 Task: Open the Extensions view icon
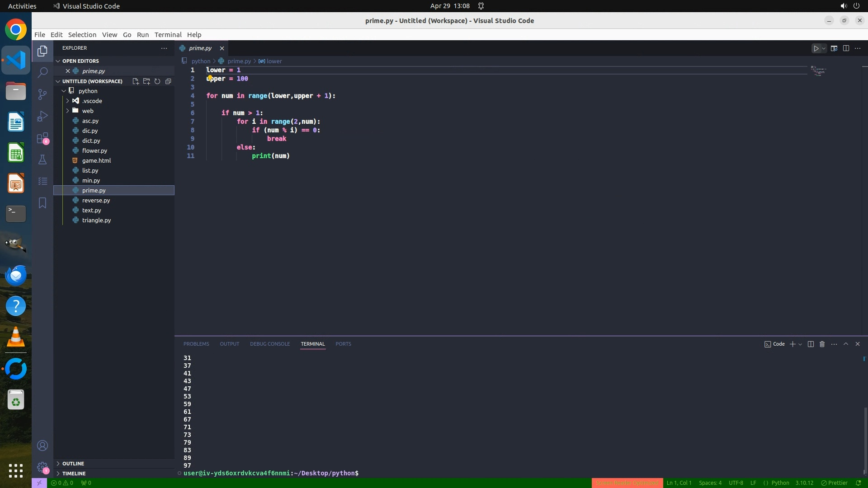point(42,138)
